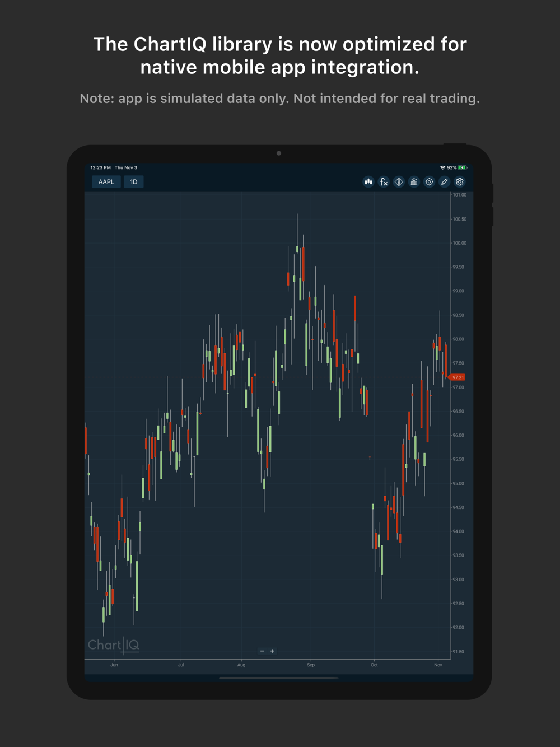The width and height of the screenshot is (560, 747).
Task: Open the fx studies menu
Action: (x=384, y=182)
